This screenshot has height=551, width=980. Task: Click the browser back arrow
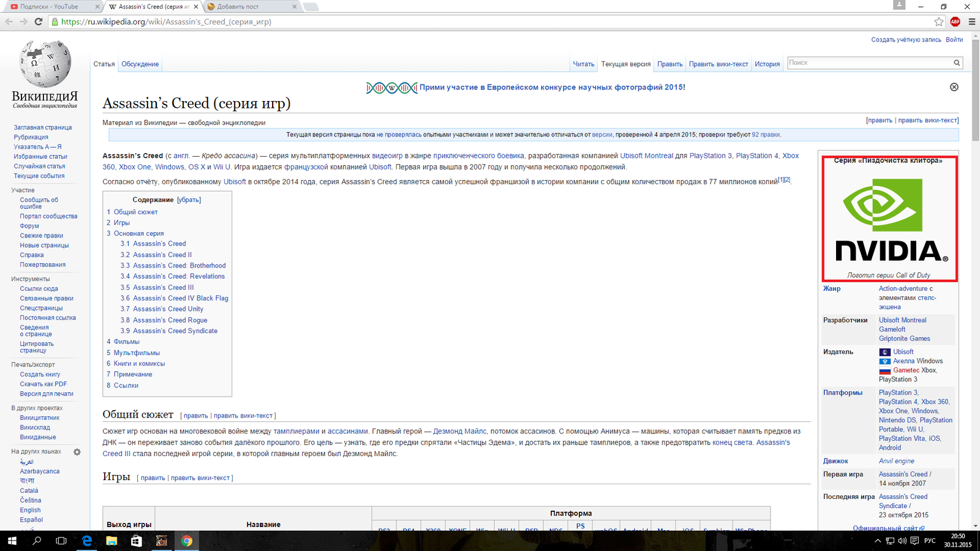(x=9, y=21)
